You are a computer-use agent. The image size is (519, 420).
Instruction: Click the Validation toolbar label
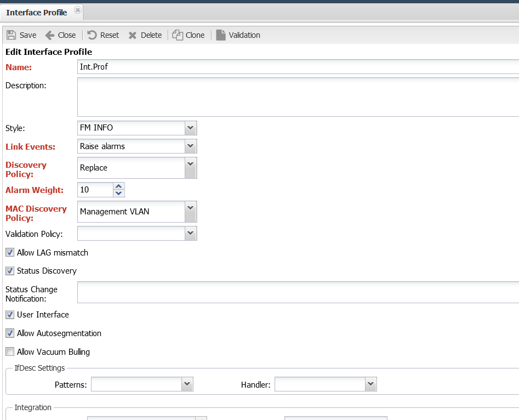244,35
